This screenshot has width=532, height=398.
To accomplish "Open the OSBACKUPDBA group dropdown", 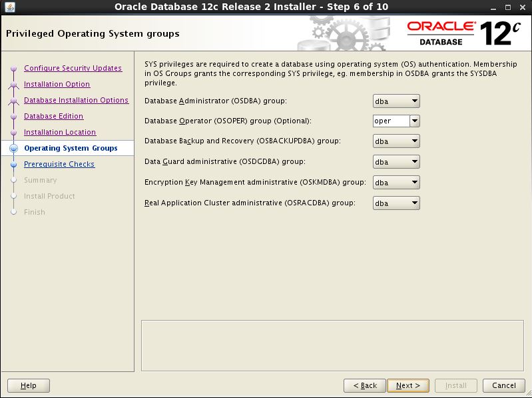I will [396, 141].
